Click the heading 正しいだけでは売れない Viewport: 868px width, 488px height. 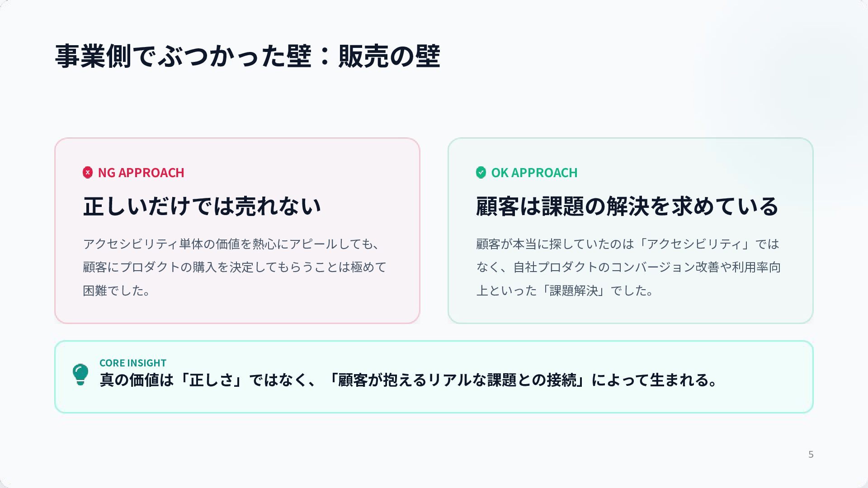click(x=202, y=206)
